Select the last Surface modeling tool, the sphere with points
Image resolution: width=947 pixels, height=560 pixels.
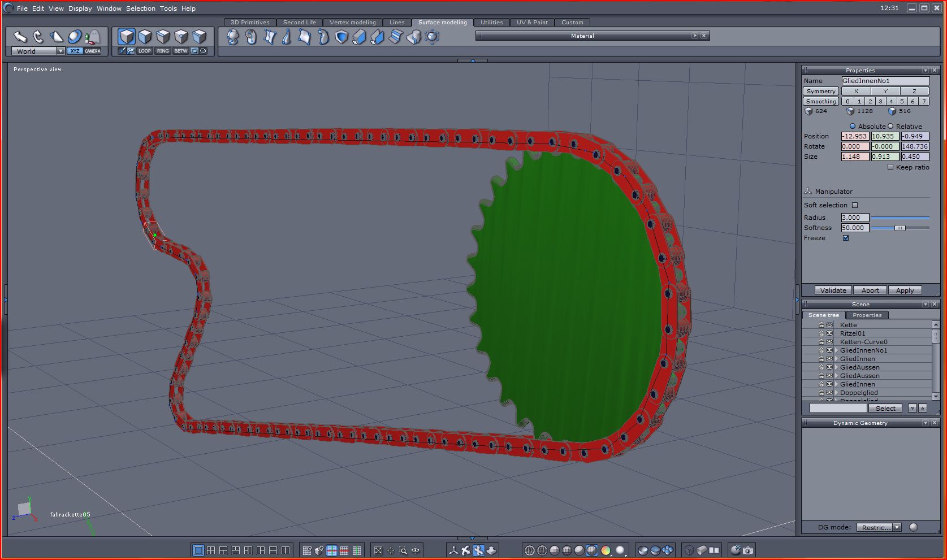click(x=433, y=37)
